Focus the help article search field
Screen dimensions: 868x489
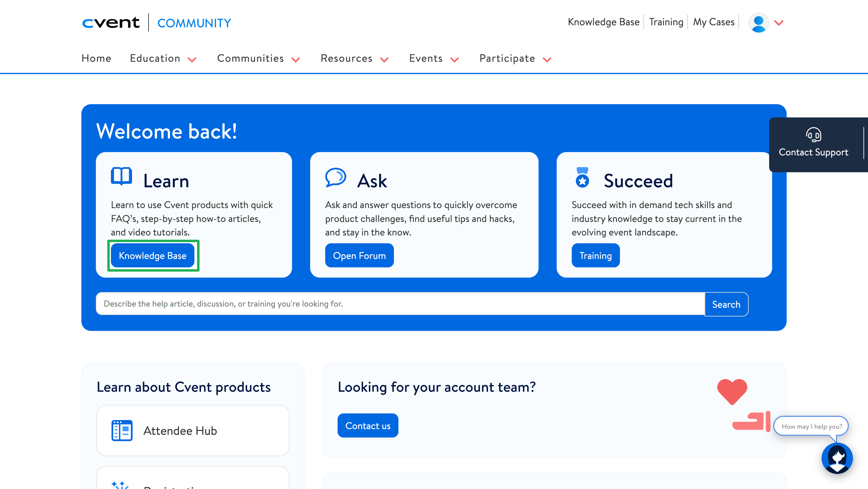tap(400, 304)
